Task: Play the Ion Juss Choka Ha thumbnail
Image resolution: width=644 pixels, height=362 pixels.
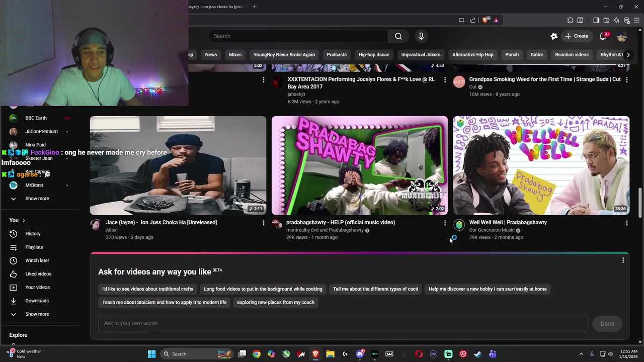Action: tap(178, 165)
